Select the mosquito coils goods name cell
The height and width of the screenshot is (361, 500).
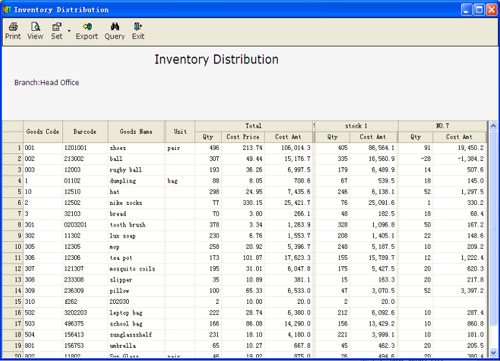click(x=136, y=269)
